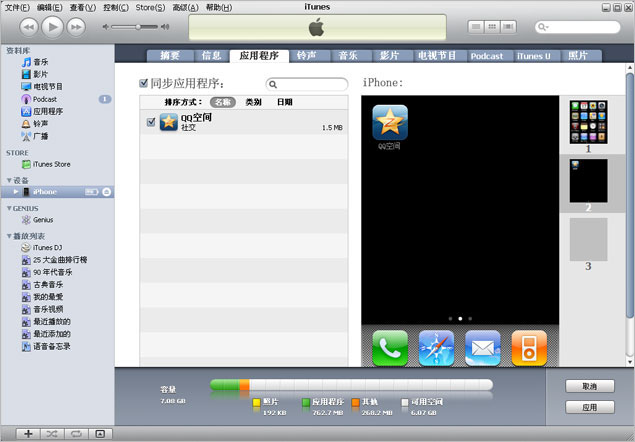The image size is (635, 442).
Task: Select the QQ空间 app icon on home screen
Action: 390,122
